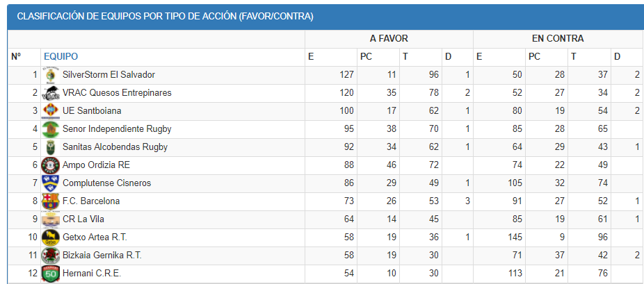Click the CR La Vila team logo
This screenshot has width=644, height=284.
50,219
